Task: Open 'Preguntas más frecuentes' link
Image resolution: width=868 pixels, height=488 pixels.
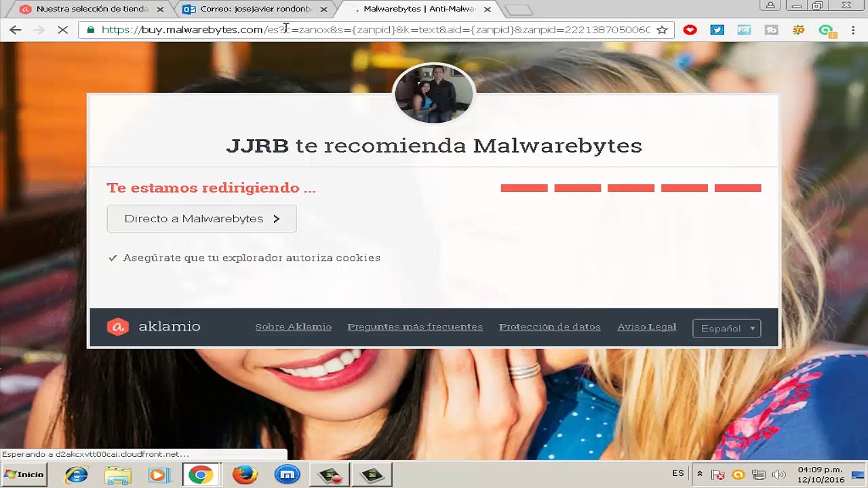Action: [415, 327]
